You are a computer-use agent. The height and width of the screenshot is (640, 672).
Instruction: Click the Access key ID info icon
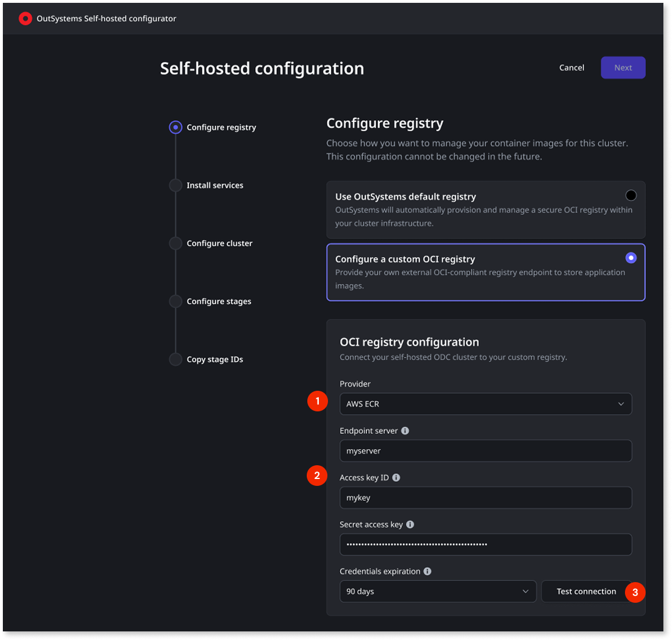point(396,477)
